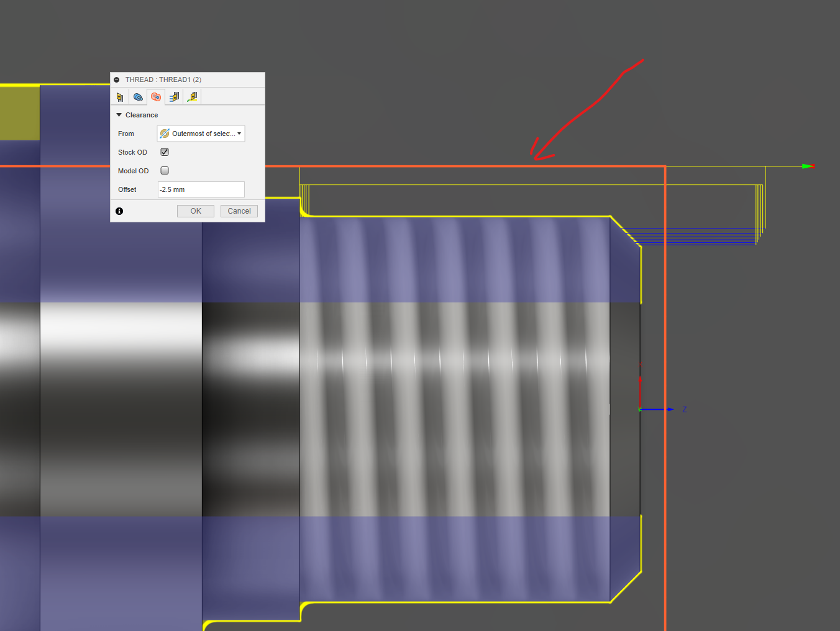The image size is (840, 631).
Task: Enable the Model OD checkbox
Action: (165, 170)
